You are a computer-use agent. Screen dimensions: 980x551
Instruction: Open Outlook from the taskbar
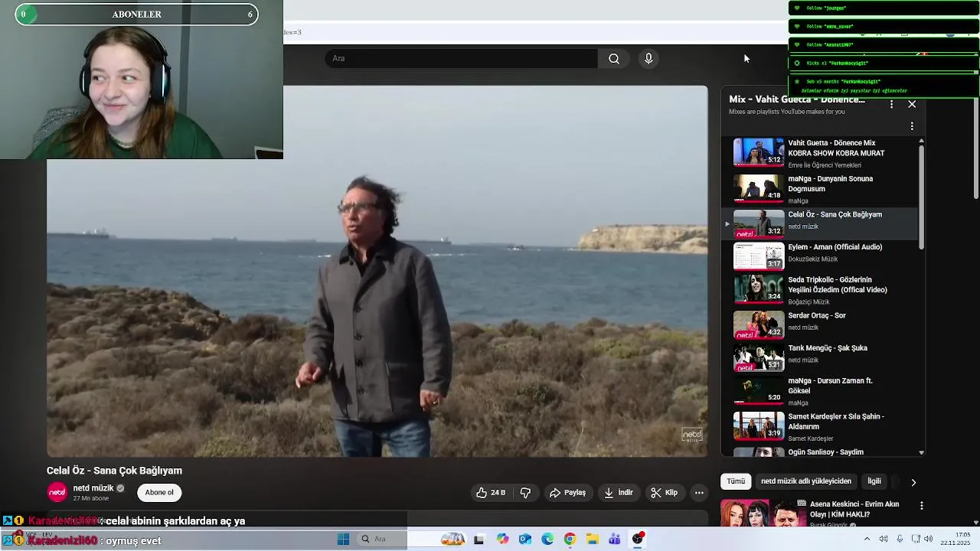coord(524,540)
